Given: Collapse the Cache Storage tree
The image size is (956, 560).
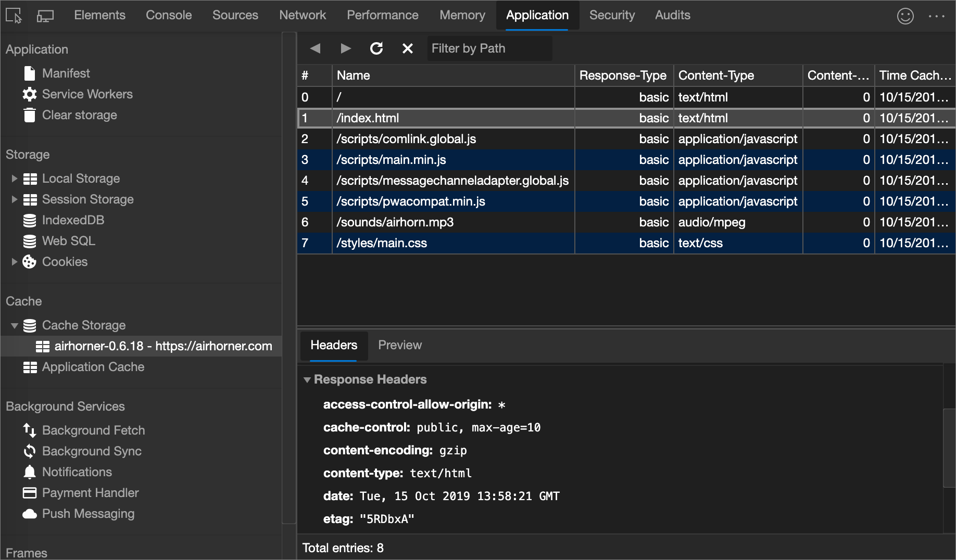Looking at the screenshot, I should pyautogui.click(x=14, y=325).
